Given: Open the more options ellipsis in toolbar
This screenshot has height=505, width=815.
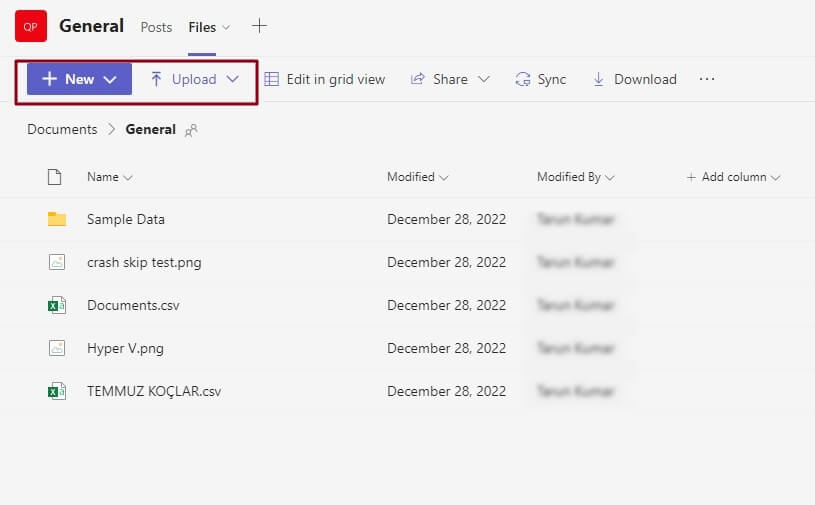Looking at the screenshot, I should [x=707, y=79].
